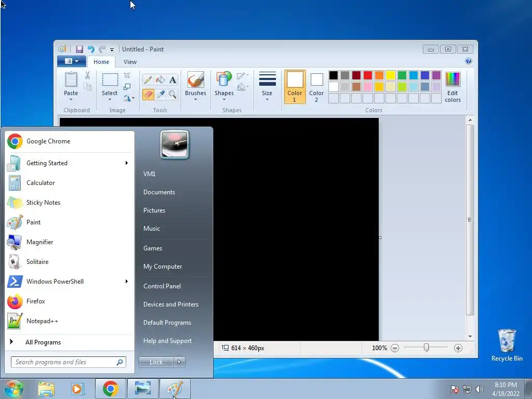
Task: Pick the red color swatch
Action: pyautogui.click(x=368, y=75)
